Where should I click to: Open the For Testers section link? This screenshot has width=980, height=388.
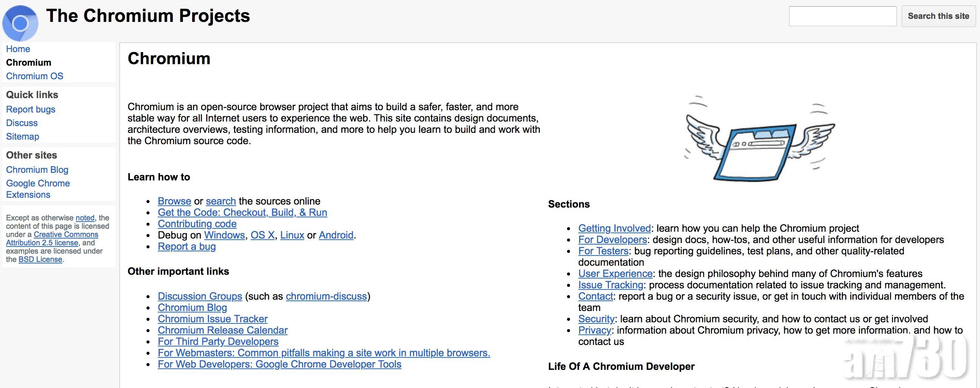point(603,251)
